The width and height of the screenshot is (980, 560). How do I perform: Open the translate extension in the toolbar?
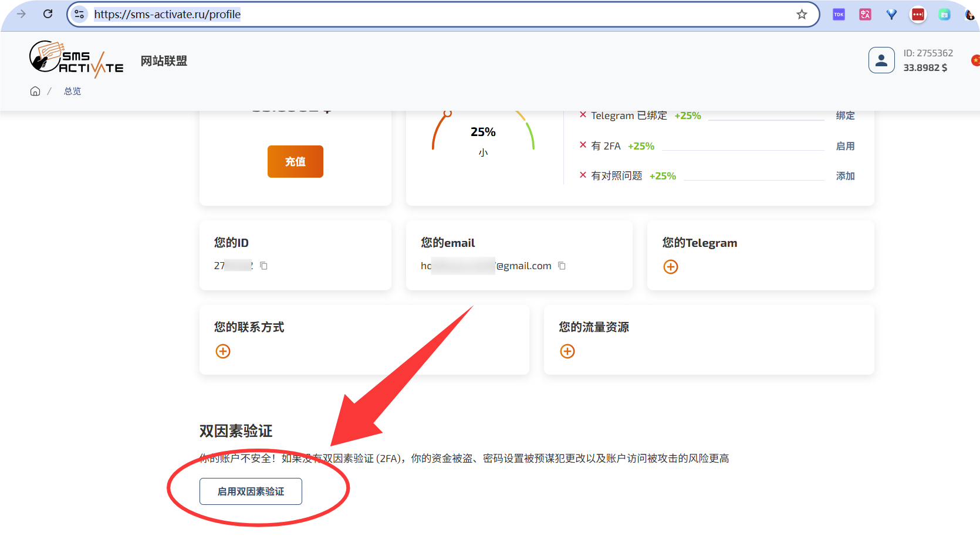click(864, 14)
